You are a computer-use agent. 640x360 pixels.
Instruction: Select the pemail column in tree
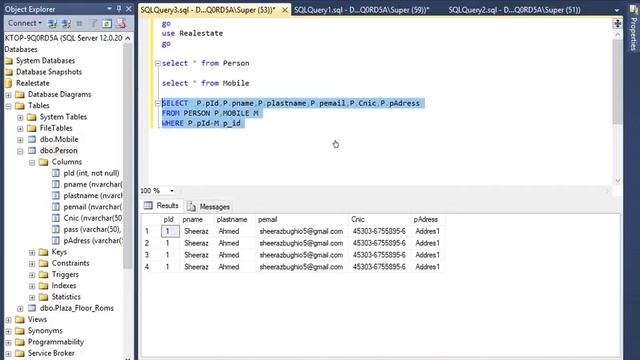click(93, 207)
